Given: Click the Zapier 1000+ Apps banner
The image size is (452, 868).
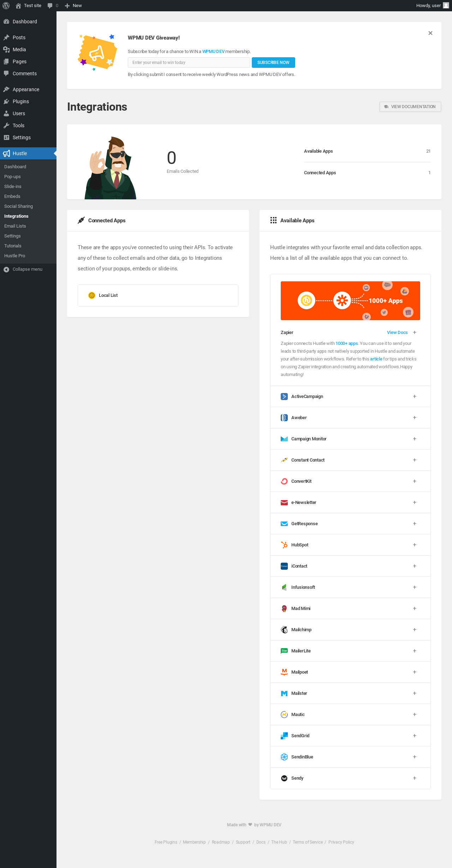Looking at the screenshot, I should tap(350, 301).
